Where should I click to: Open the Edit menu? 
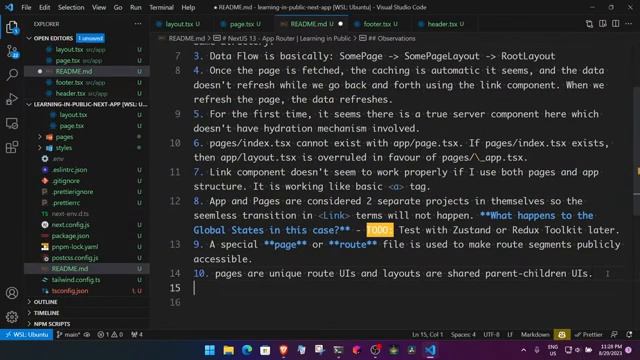[x=44, y=7]
